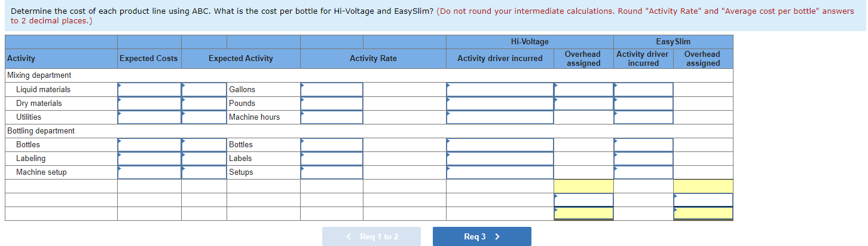Select Machine setup Expected Costs input cell
The width and height of the screenshot is (868, 246).
[149, 172]
